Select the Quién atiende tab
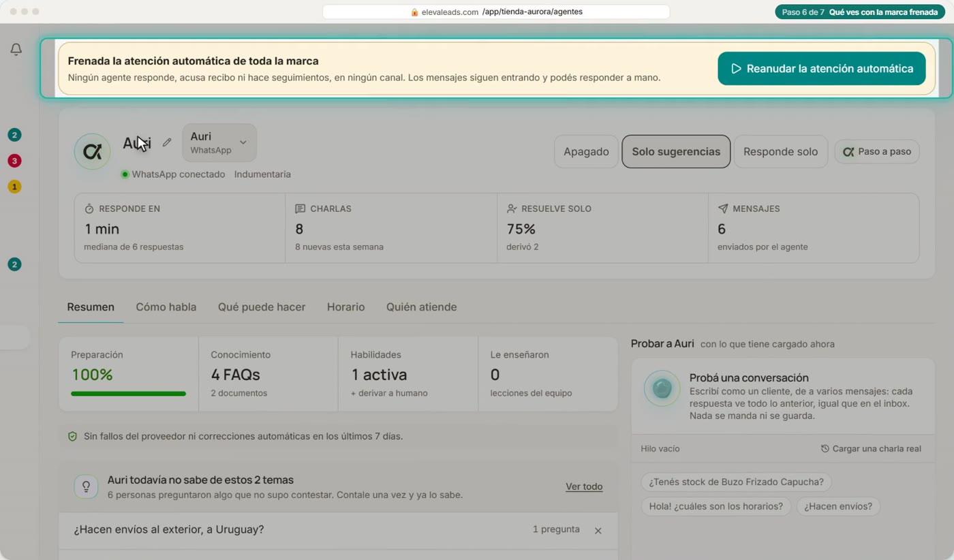This screenshot has height=560, width=954. pos(422,307)
